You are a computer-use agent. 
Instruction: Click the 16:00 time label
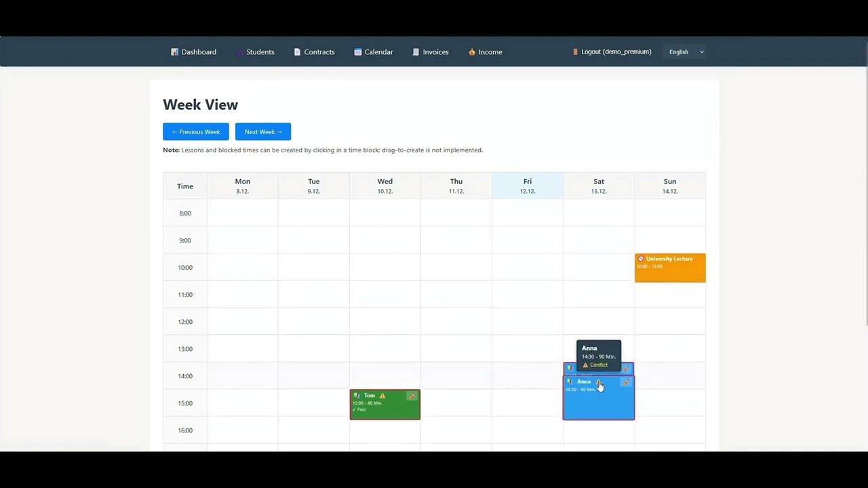[185, 430]
